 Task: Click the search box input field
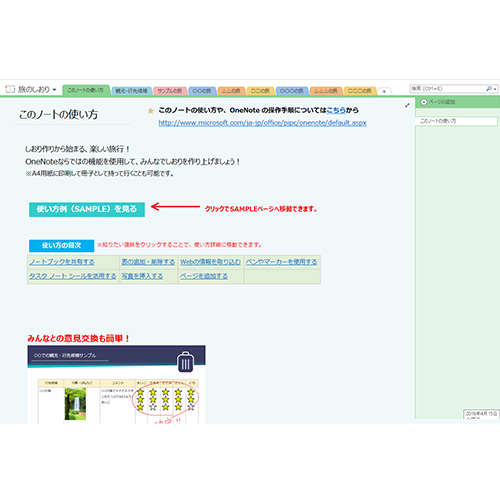click(447, 89)
